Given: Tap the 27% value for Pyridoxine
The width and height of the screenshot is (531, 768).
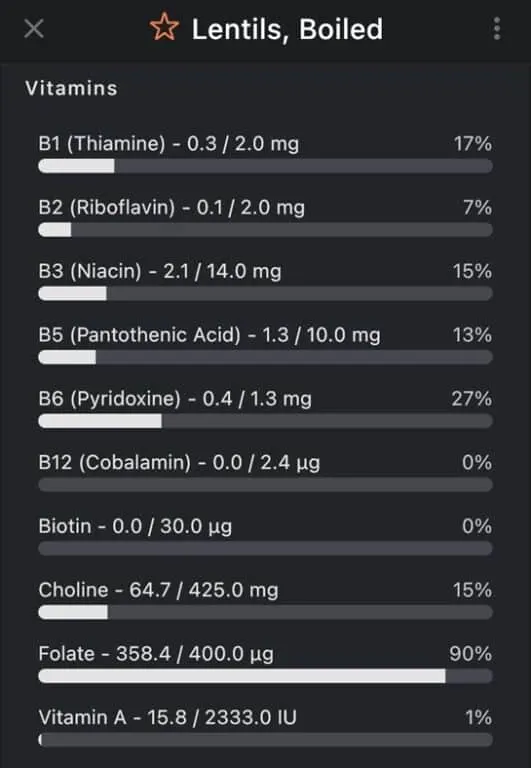Looking at the screenshot, I should (471, 398).
